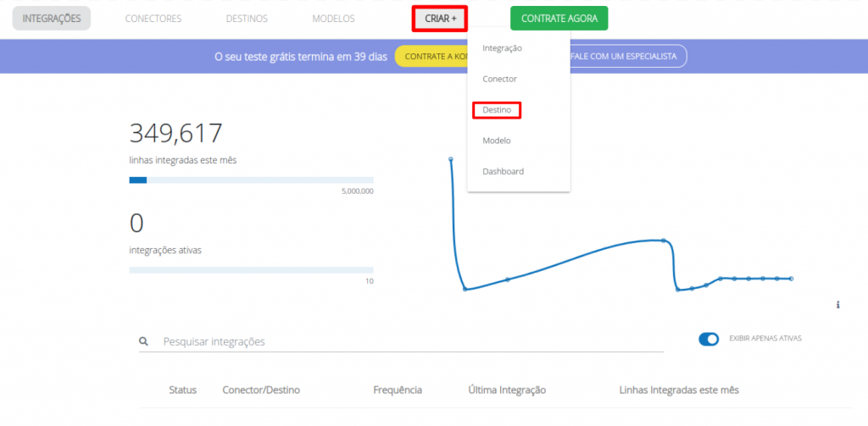Click the Última Integração column header
This screenshot has height=426, width=868.
[x=507, y=390]
